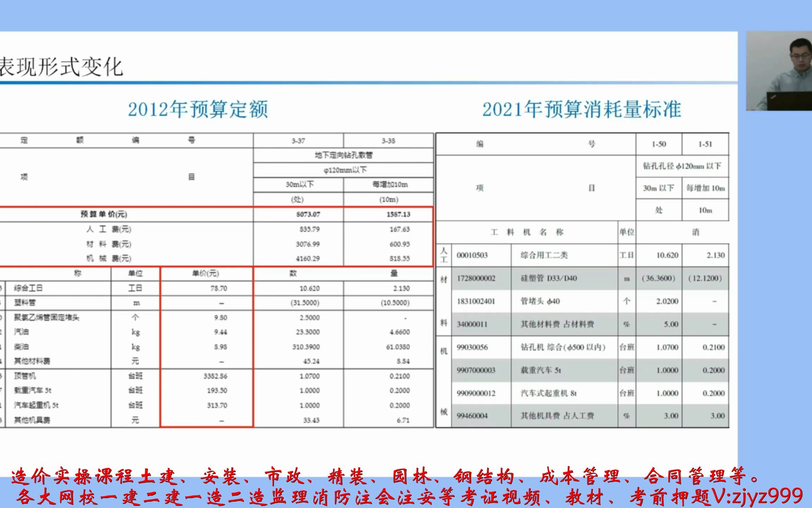Click the 管堵头 φ40 name cell
Image resolution: width=812 pixels, height=508 pixels.
click(540, 301)
